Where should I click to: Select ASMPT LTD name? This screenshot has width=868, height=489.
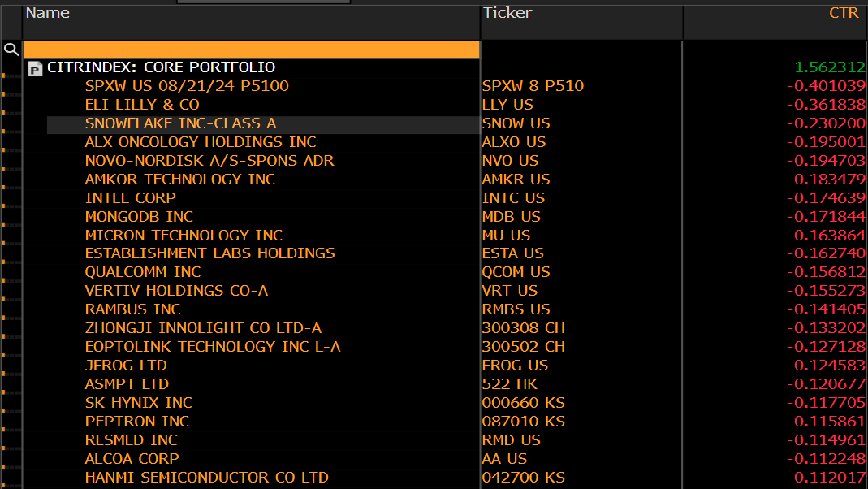click(x=127, y=383)
